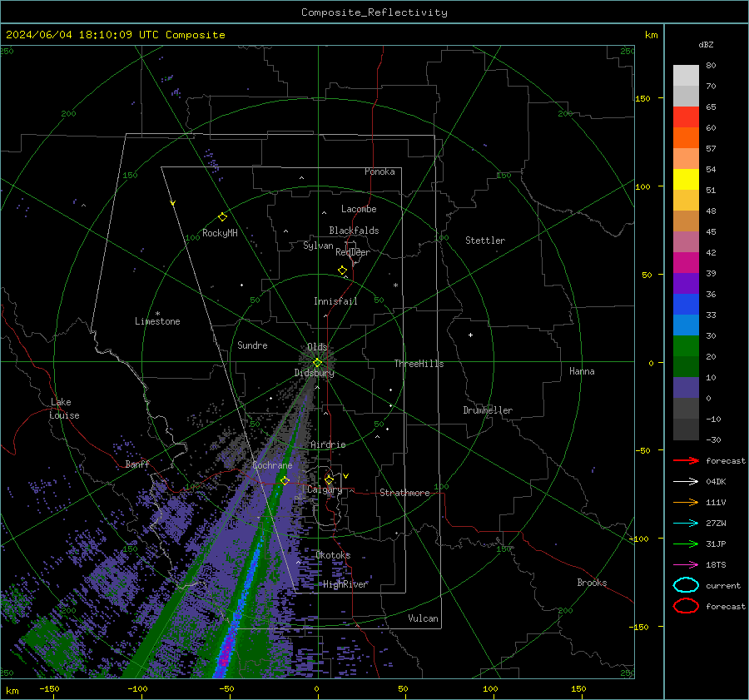This screenshot has height=700, width=749.
Task: Click the Sundre town label
Action: (x=252, y=345)
